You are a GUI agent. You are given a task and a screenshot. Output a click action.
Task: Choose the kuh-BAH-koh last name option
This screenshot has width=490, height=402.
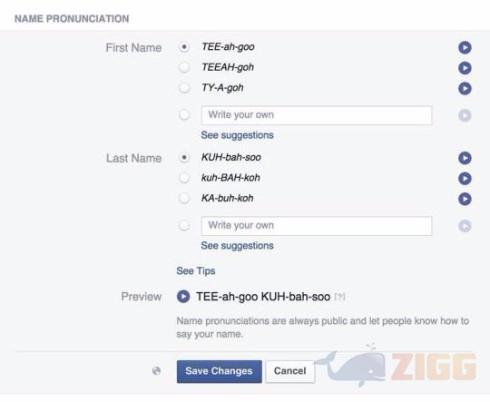(x=184, y=178)
